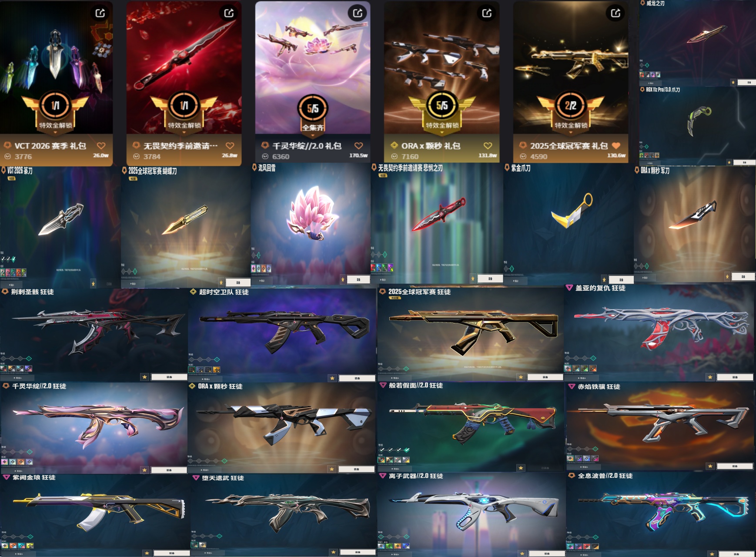
Task: Expand the 等级4 row under 全息波普//2.0 狂徒
Action: coord(584,555)
